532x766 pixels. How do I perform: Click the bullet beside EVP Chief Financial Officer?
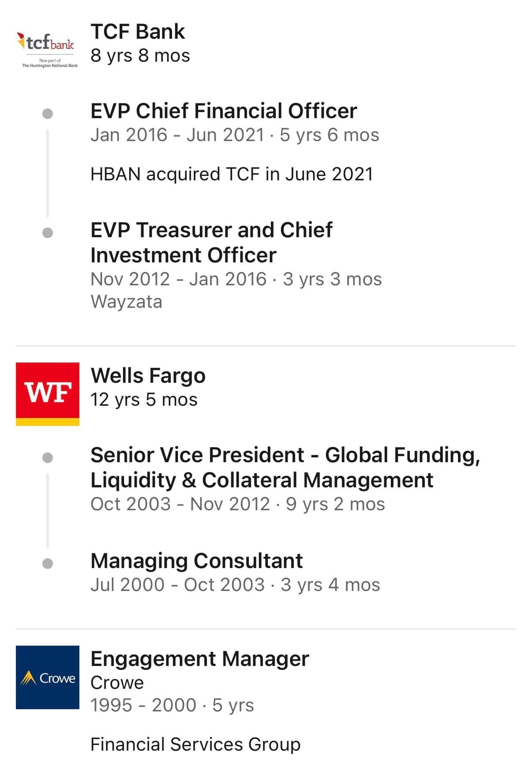tap(47, 114)
